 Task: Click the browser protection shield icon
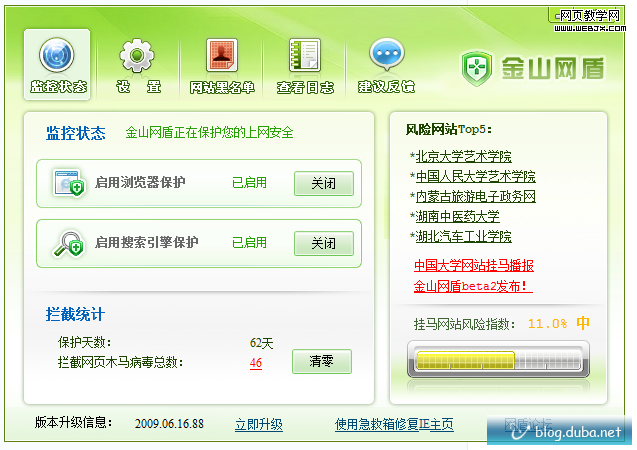point(69,184)
